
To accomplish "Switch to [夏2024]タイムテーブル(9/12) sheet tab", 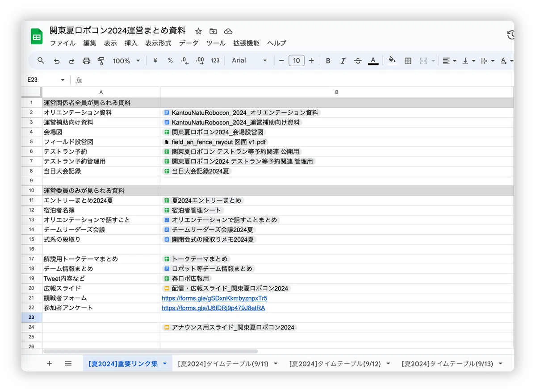I will [x=339, y=364].
